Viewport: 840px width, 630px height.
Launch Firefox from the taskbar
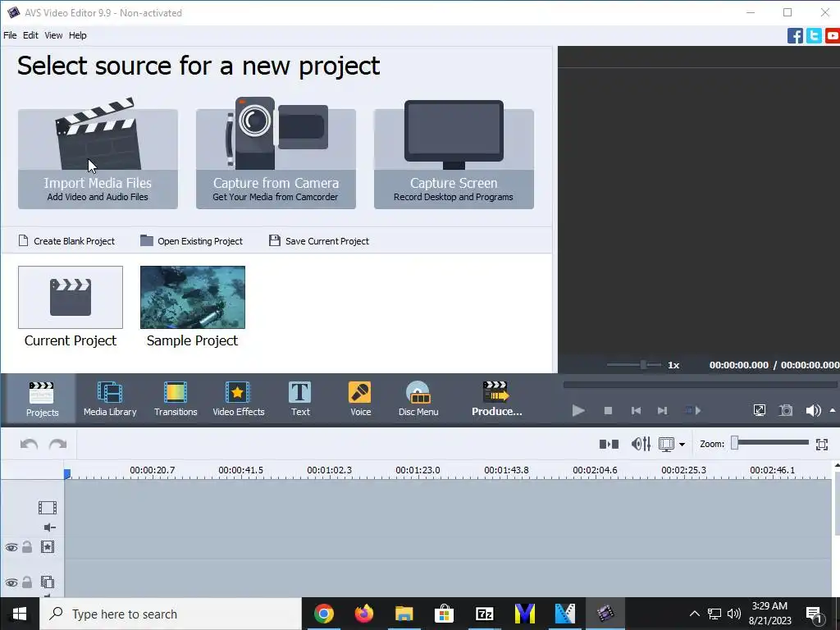(363, 614)
